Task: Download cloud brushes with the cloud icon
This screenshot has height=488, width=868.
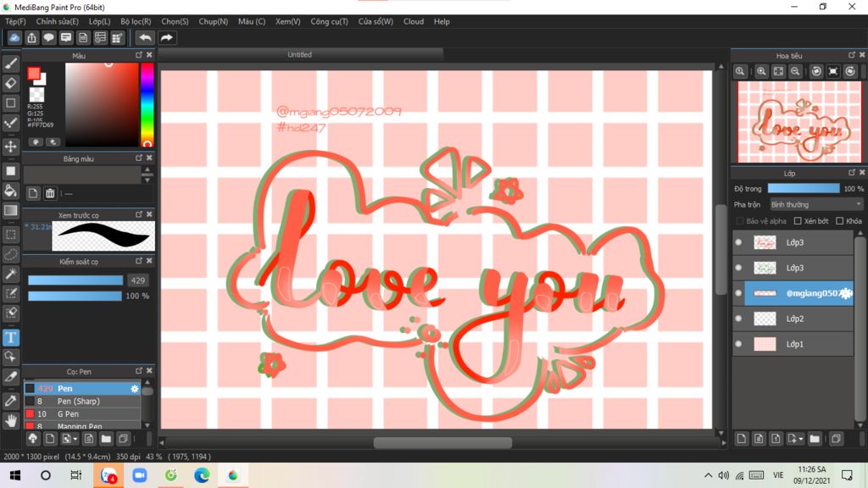Action: [33, 439]
